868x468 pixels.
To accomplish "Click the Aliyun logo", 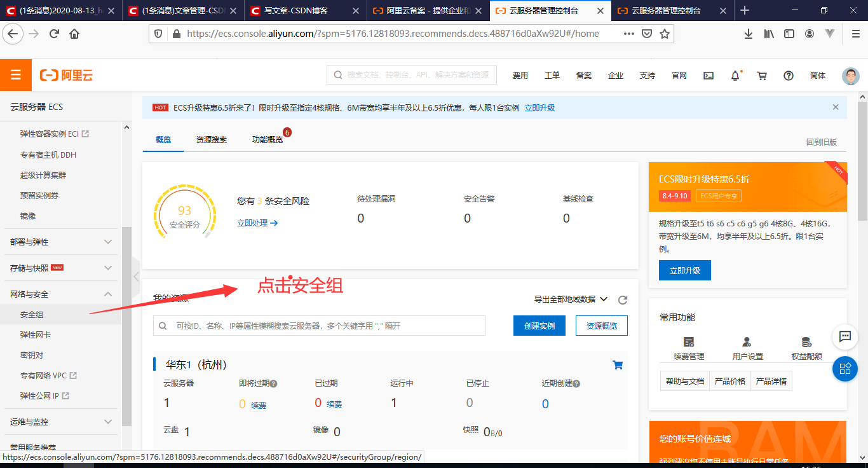I will pyautogui.click(x=67, y=75).
